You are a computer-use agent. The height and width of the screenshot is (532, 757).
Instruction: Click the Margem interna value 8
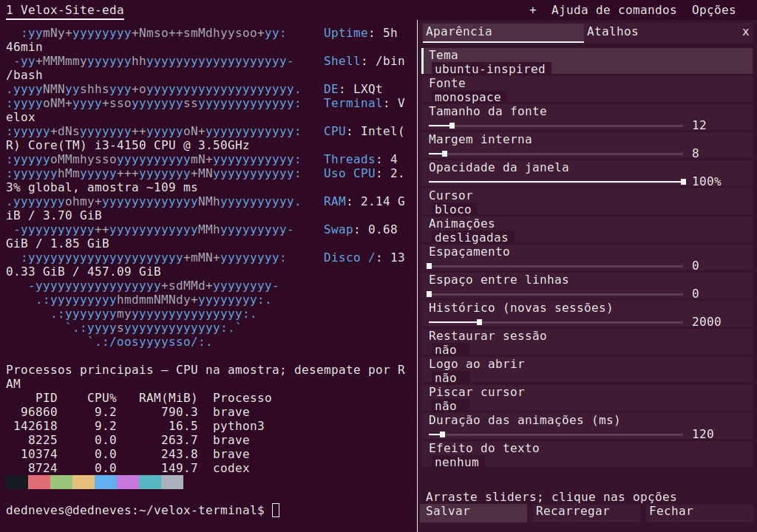[695, 153]
